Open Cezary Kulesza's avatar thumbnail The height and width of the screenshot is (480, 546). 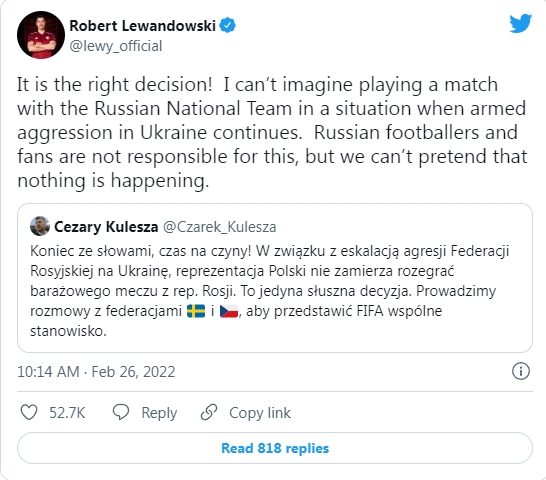40,226
